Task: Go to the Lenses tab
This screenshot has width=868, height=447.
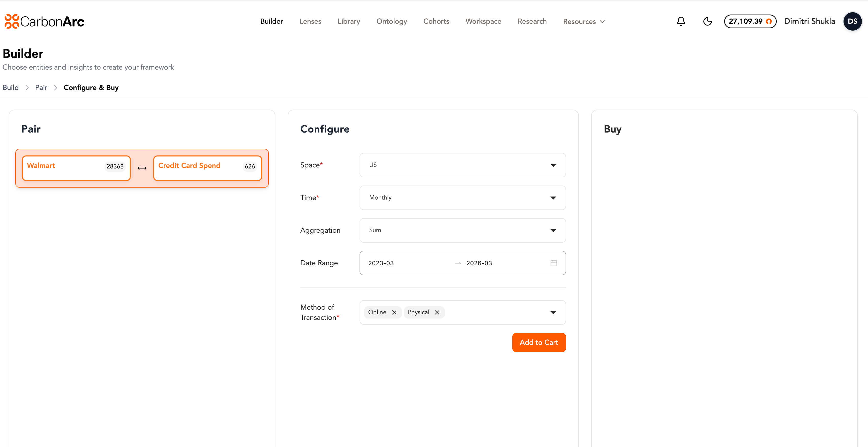Action: (310, 21)
